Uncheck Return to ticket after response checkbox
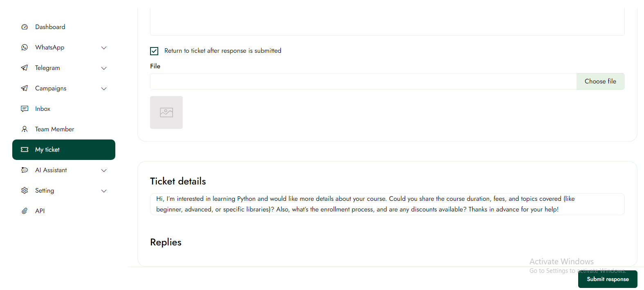This screenshot has height=290, width=644. (x=154, y=51)
